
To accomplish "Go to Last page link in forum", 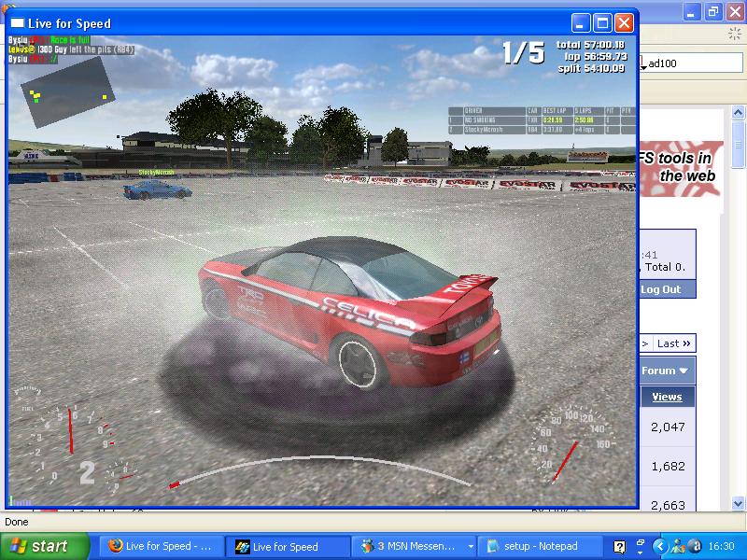I will pyautogui.click(x=673, y=343).
